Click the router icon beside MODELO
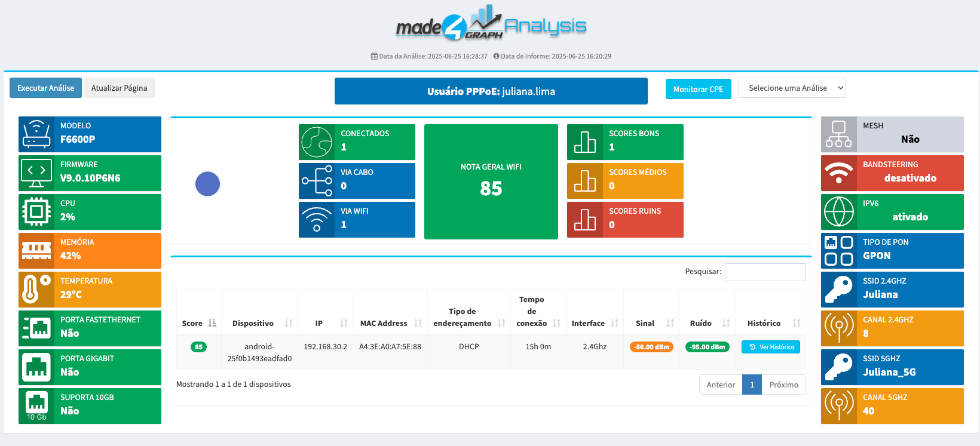Image resolution: width=980 pixels, height=446 pixels. 36,134
